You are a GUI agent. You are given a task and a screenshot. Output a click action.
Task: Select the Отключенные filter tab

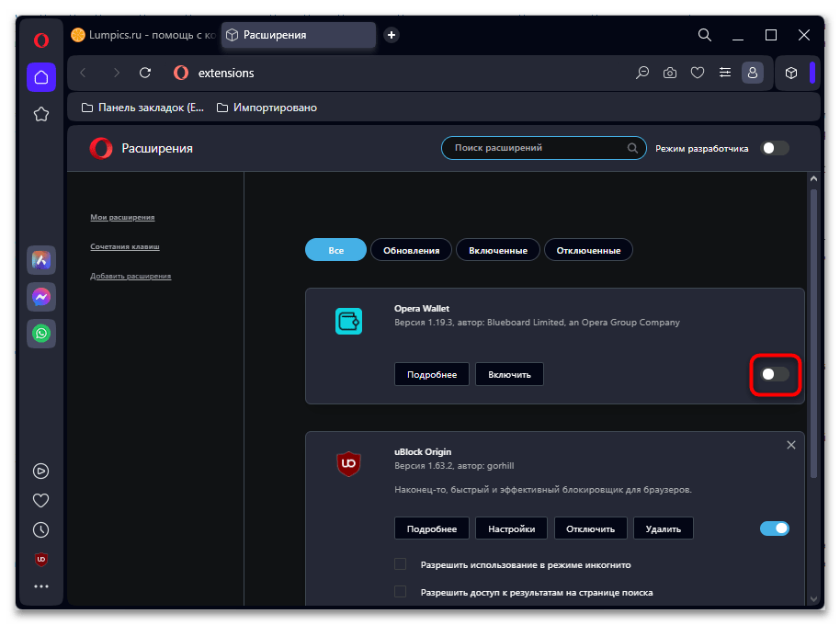[x=588, y=250]
